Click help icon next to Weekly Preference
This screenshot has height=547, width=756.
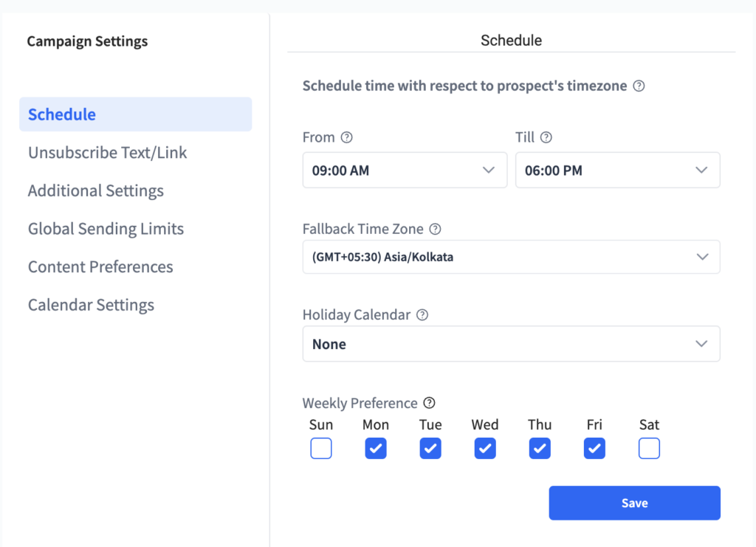coord(430,403)
